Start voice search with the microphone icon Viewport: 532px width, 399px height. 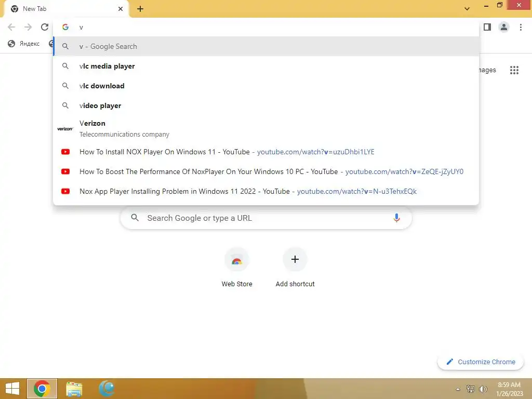396,218
